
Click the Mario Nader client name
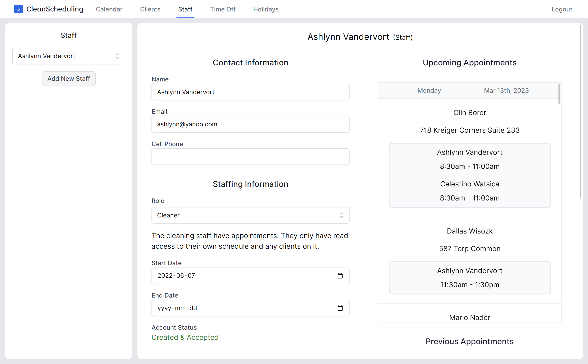tap(470, 318)
